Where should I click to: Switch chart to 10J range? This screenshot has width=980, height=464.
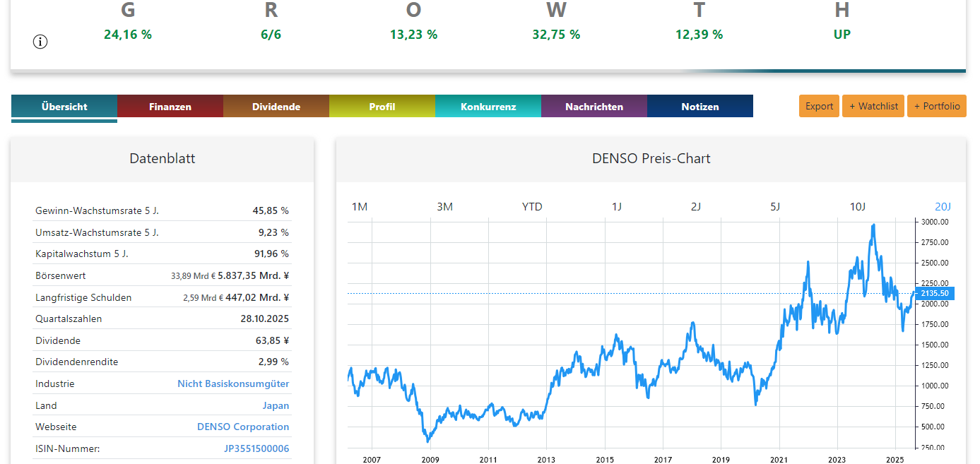point(857,206)
